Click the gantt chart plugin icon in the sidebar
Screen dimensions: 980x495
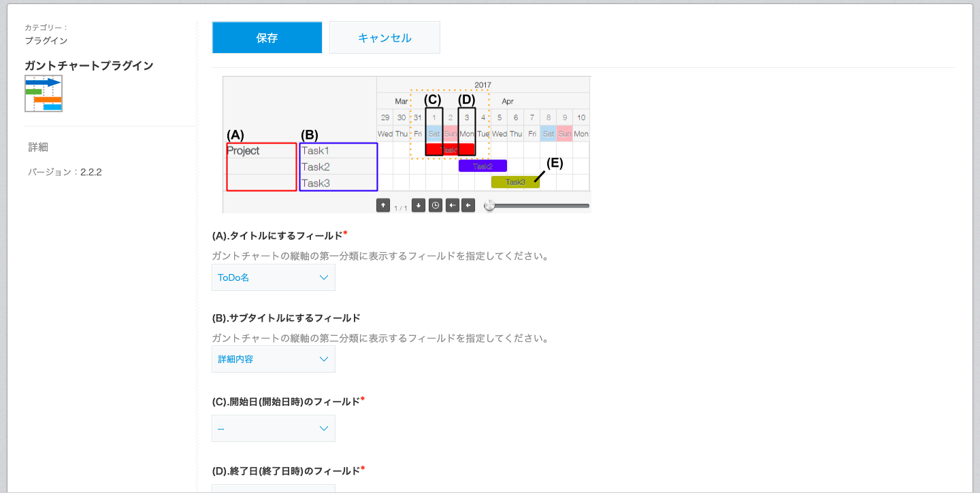[x=43, y=93]
